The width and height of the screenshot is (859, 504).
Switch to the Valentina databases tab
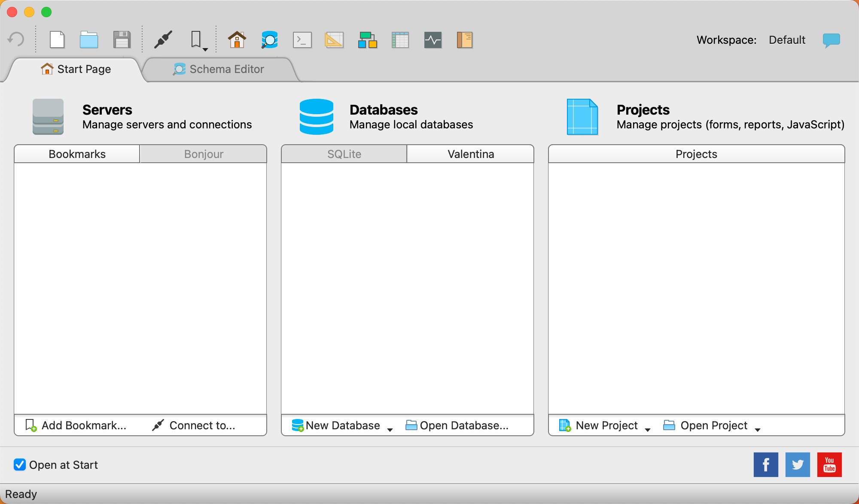tap(470, 154)
